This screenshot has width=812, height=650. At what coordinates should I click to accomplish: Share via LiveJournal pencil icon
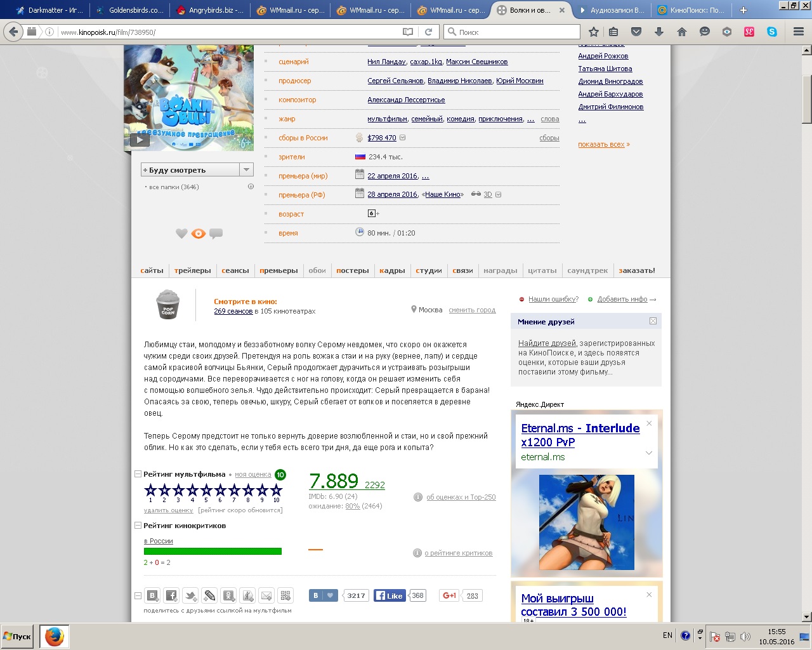(x=210, y=595)
